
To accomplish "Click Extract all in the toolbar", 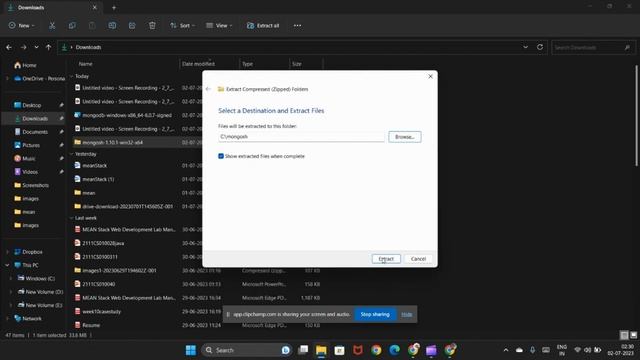I will point(263,25).
